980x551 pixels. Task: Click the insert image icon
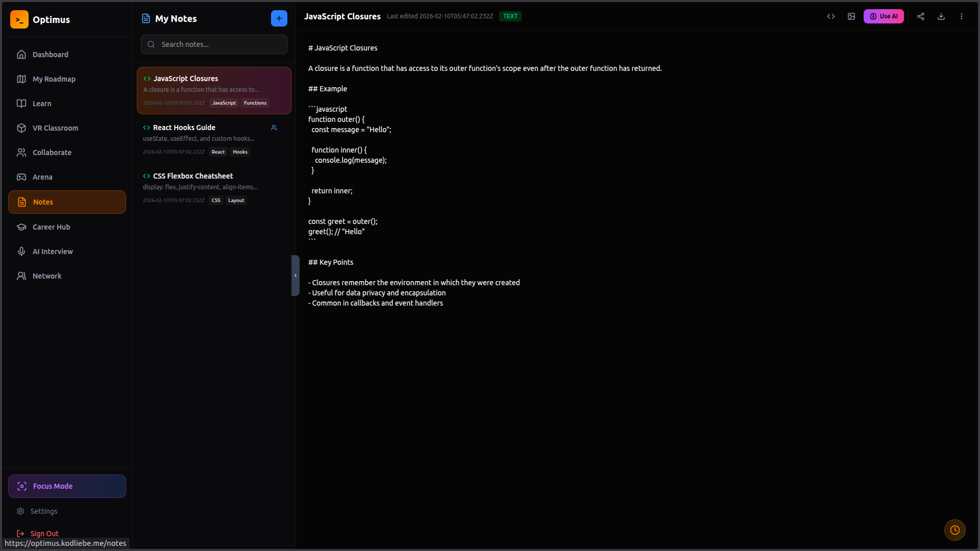(851, 16)
